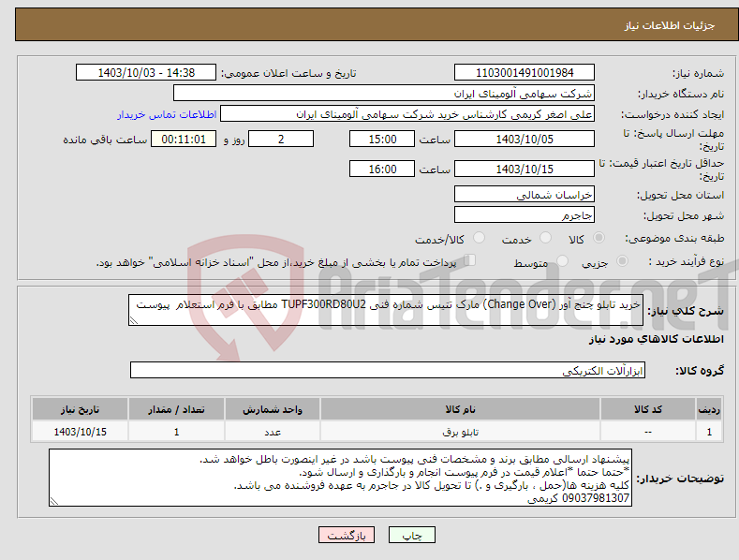This screenshot has height=560, width=739.
Task: Click the تاریخ نیاز column header
Action: (81, 409)
